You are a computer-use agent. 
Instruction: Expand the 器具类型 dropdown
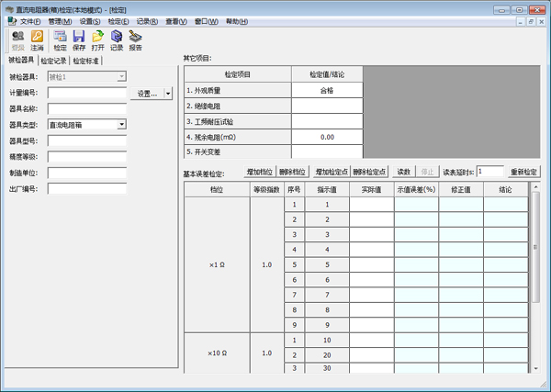click(x=122, y=125)
